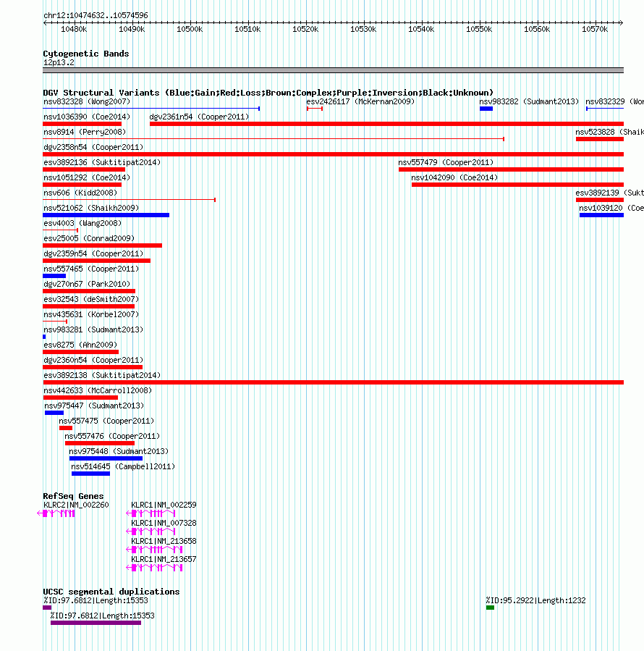Open the nsv1036390 (Coe2014) variant label

[x=87, y=117]
